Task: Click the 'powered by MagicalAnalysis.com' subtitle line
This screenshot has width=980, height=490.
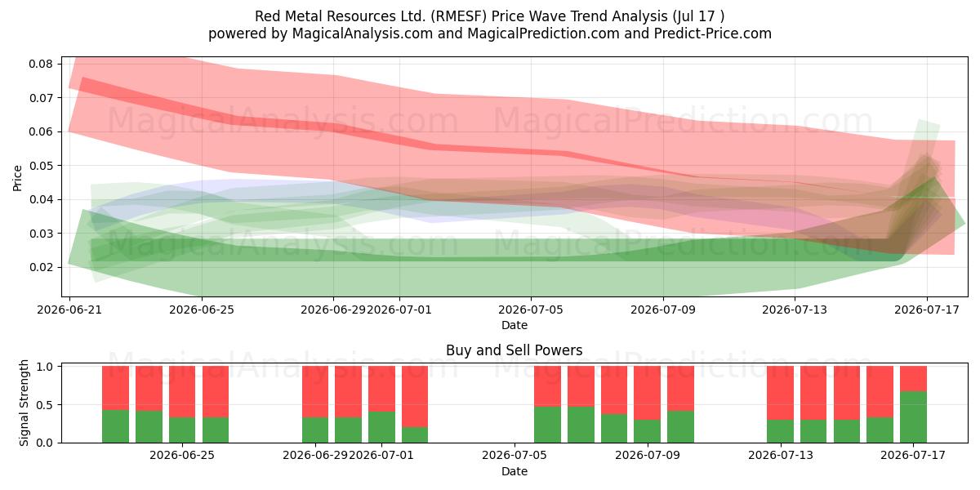Action: click(490, 33)
